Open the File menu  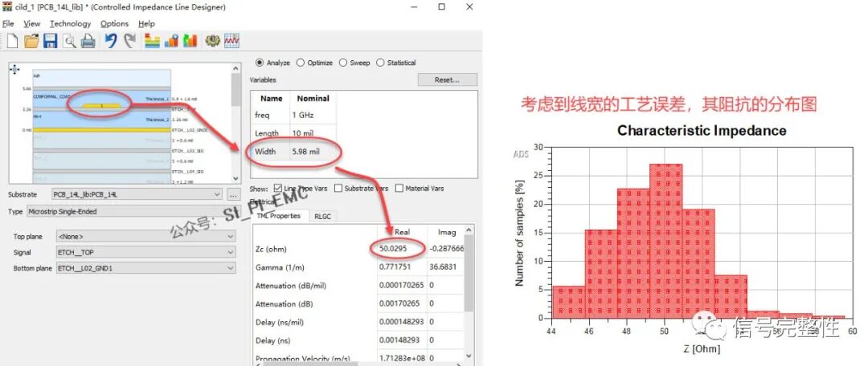(x=8, y=24)
